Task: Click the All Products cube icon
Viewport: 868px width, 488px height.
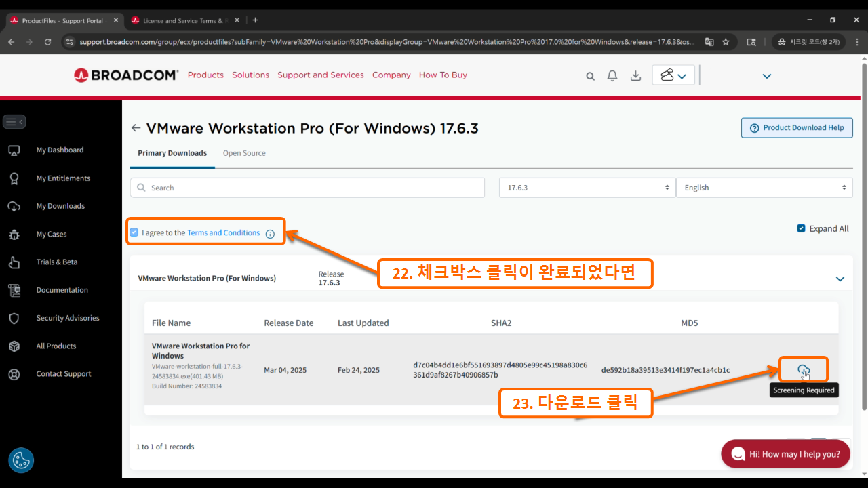Action: [14, 346]
